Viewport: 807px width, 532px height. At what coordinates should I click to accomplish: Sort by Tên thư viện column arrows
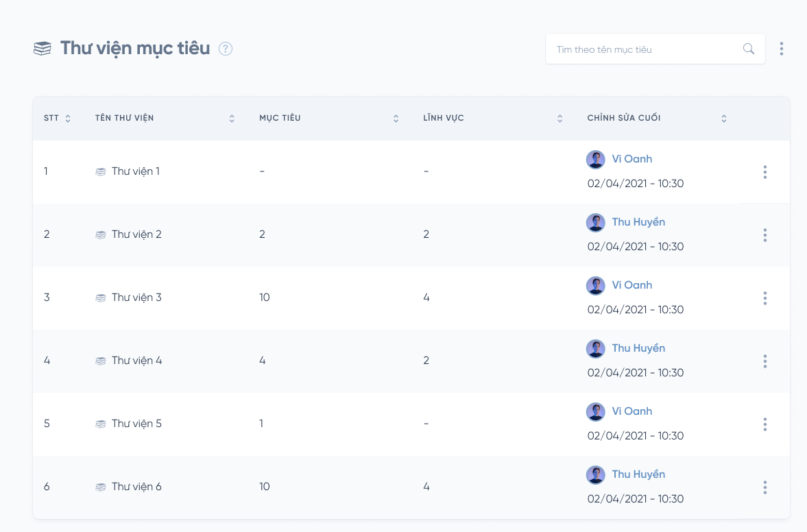pos(232,119)
